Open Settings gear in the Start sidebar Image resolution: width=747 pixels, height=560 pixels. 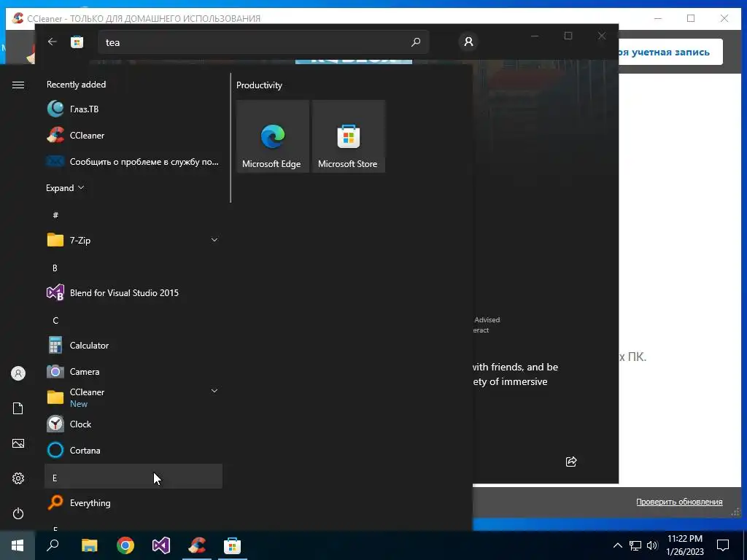(x=18, y=478)
